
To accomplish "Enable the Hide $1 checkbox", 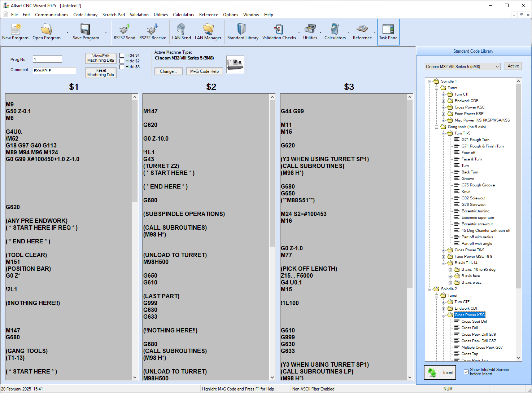I will (x=122, y=55).
